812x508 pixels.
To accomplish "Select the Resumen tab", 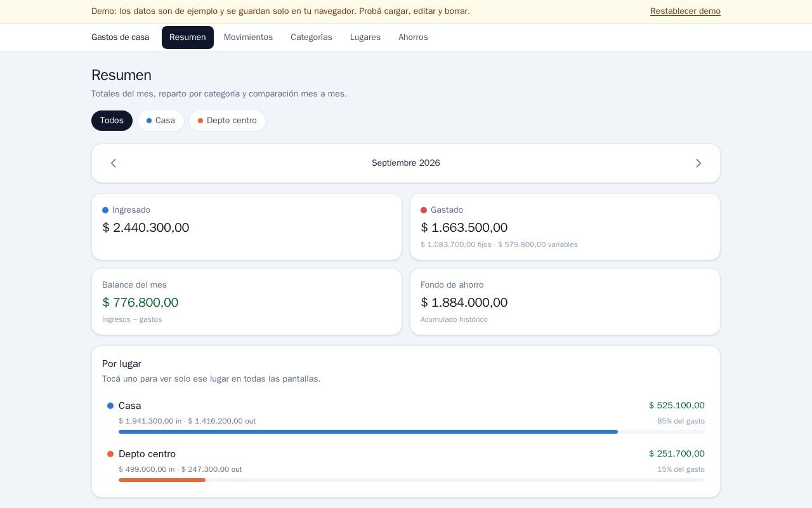I will click(188, 37).
